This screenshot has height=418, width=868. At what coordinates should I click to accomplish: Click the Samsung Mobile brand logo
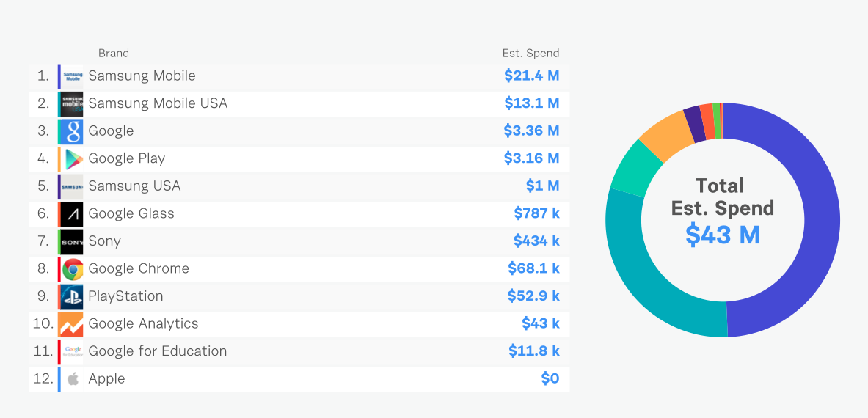73,76
